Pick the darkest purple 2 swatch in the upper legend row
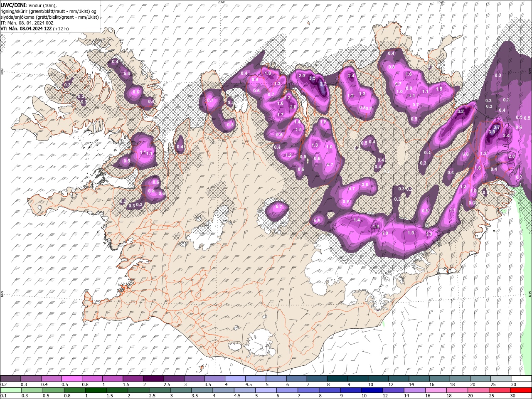 pyautogui.click(x=153, y=379)
